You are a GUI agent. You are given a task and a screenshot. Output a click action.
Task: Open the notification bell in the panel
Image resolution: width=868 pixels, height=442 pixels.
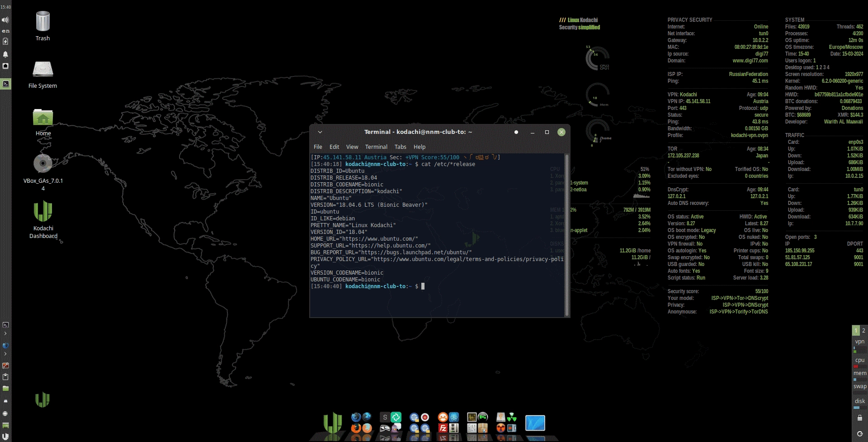pos(5,54)
